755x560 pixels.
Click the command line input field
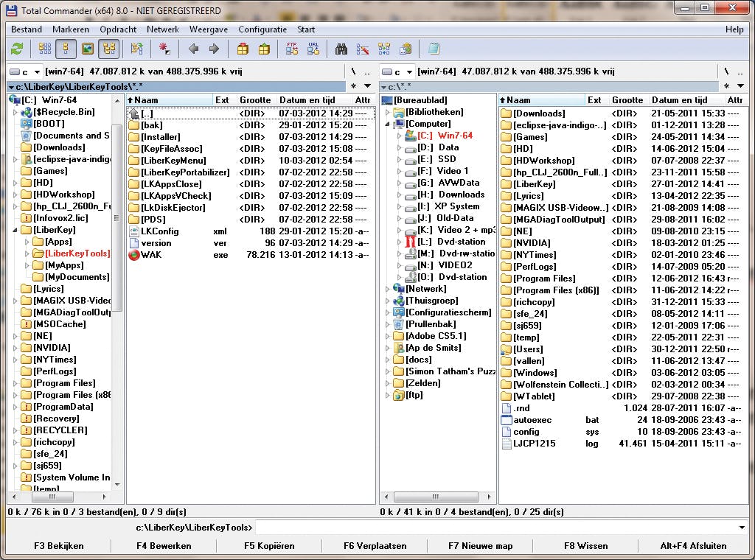pyautogui.click(x=496, y=528)
